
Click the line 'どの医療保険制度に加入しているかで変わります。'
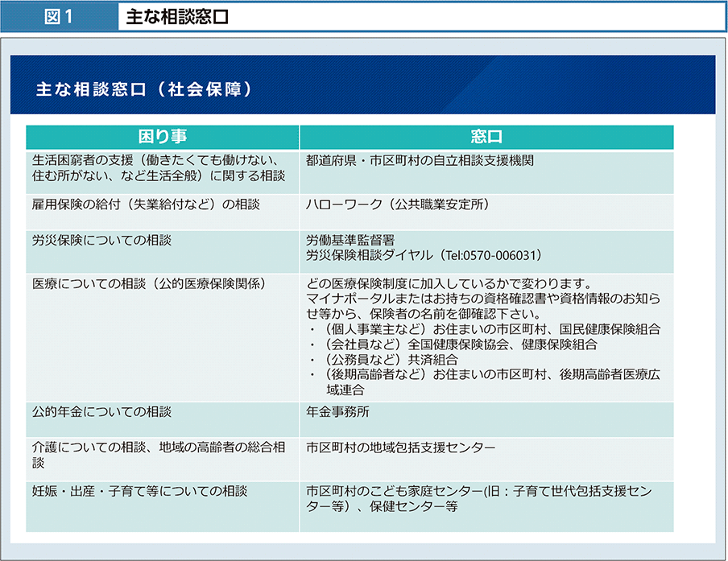449,283
